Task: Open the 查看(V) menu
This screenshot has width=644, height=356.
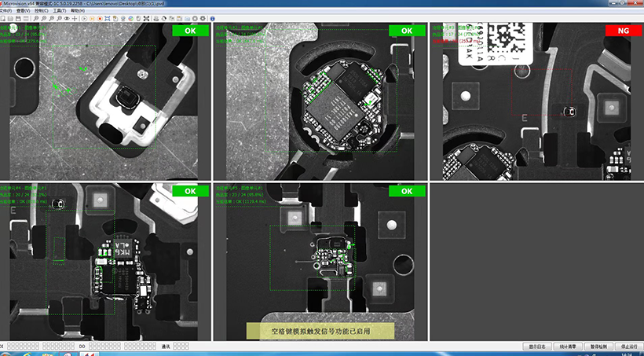Action: [x=24, y=10]
